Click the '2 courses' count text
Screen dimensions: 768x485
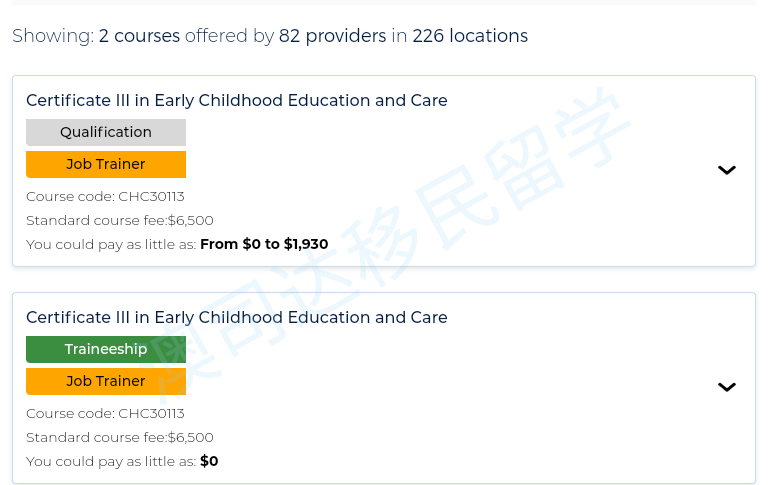point(139,36)
